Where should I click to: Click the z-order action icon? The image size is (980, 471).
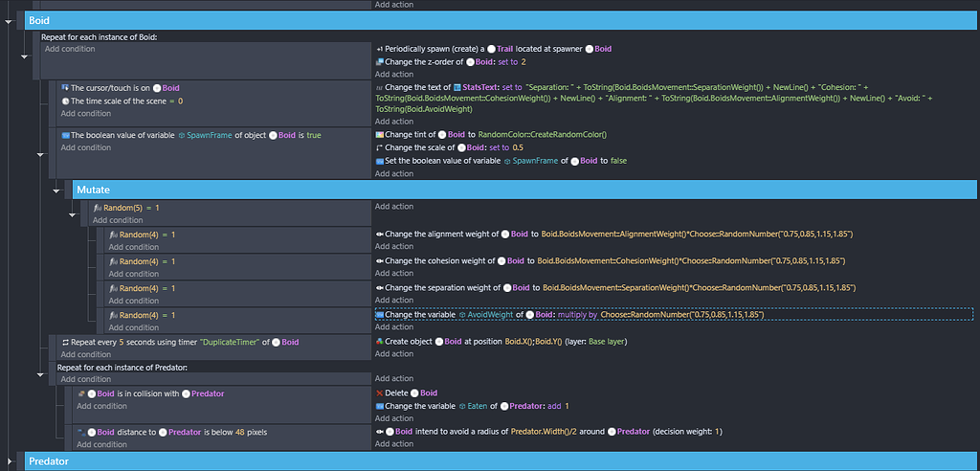pyautogui.click(x=380, y=62)
